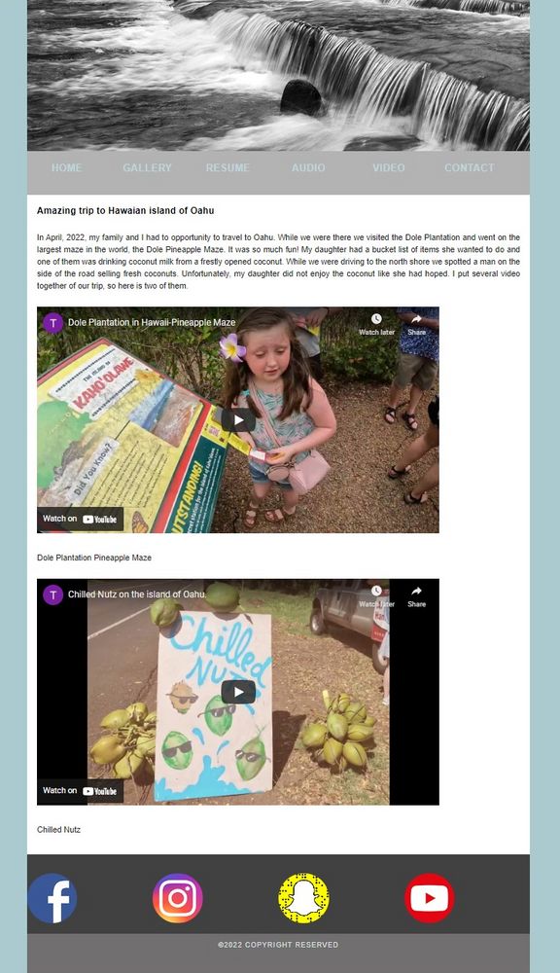Open AUDIO navigation item
This screenshot has width=560, height=973.
click(x=308, y=167)
